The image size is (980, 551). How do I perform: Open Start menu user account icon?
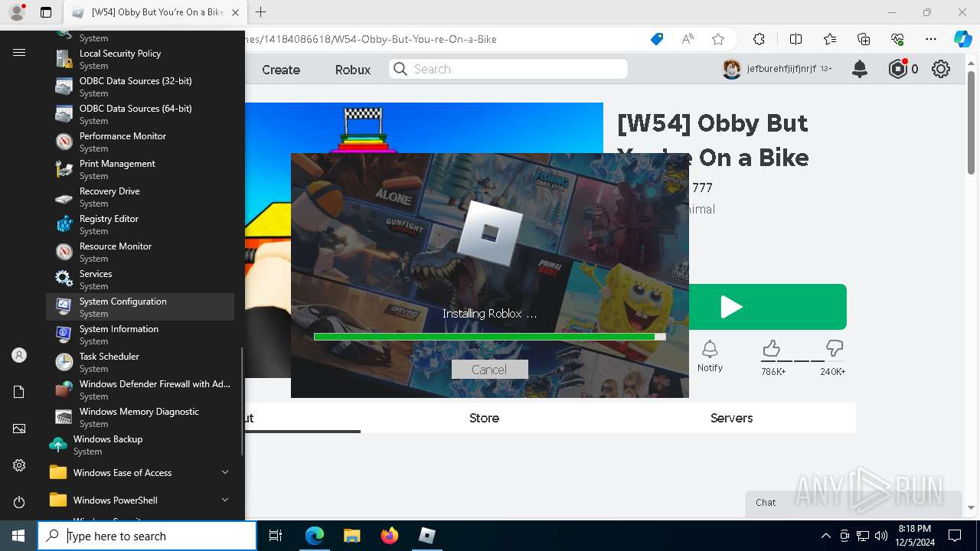tap(19, 355)
